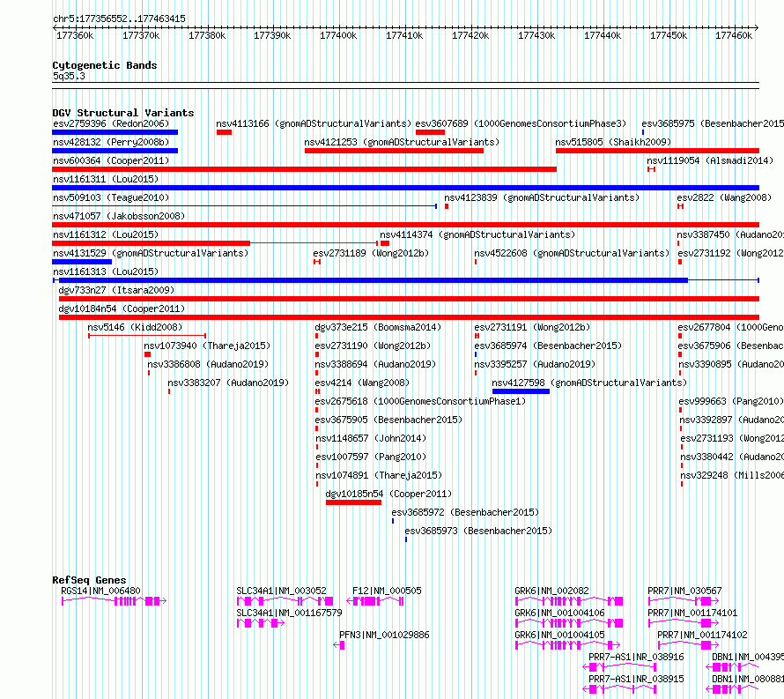Viewport: 784px width, 699px height.
Task: Select esv2731190 (Wong2012b) label
Action: tap(373, 346)
